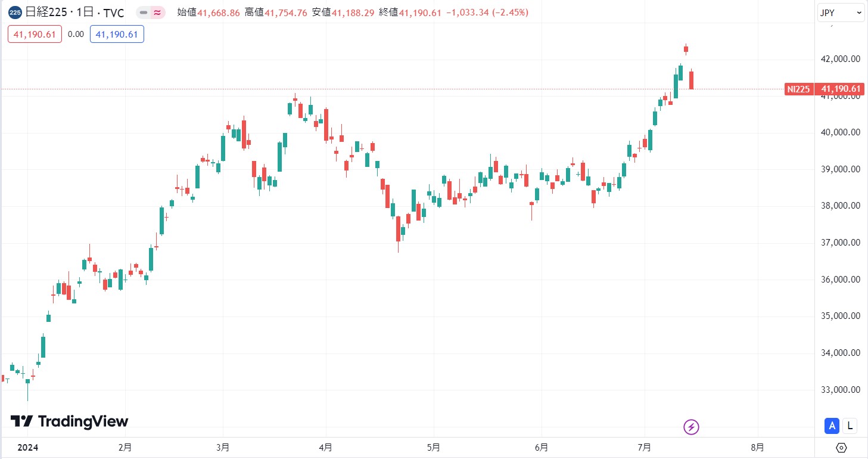
Task: Toggle auto scale with the A button
Action: coord(832,426)
